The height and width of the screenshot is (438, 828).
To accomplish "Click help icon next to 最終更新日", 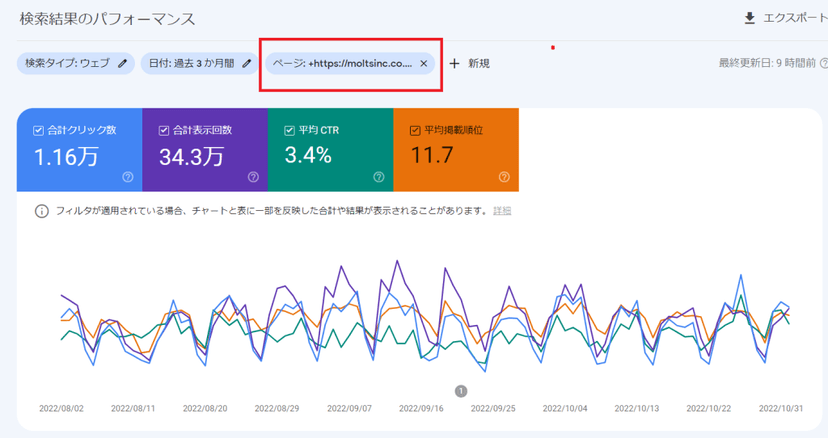I will tap(823, 63).
